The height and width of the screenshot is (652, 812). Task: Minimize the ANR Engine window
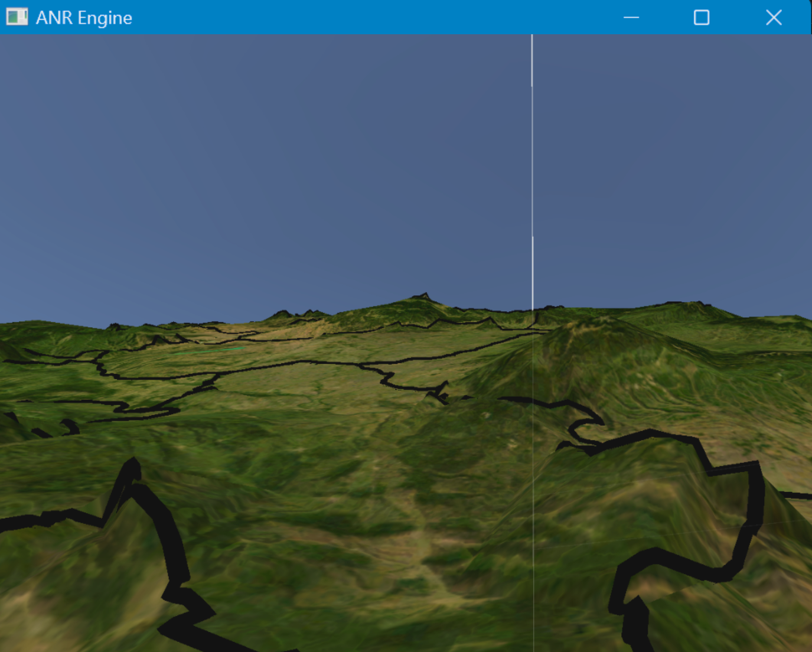(x=631, y=18)
